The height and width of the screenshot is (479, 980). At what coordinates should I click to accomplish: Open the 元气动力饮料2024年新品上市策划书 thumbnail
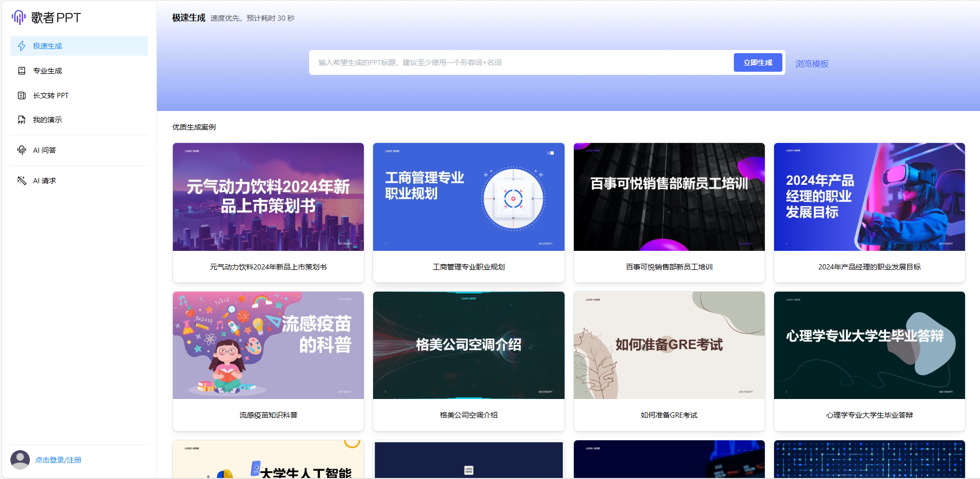(268, 197)
